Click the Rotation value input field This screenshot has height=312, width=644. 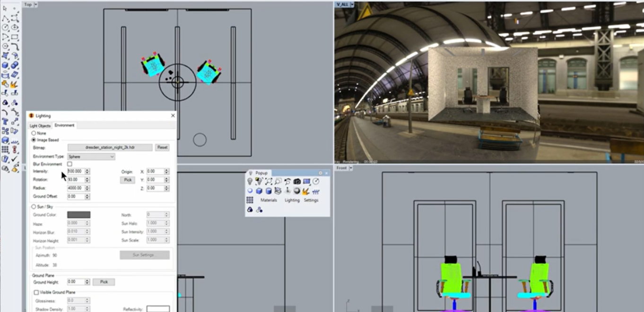point(76,180)
